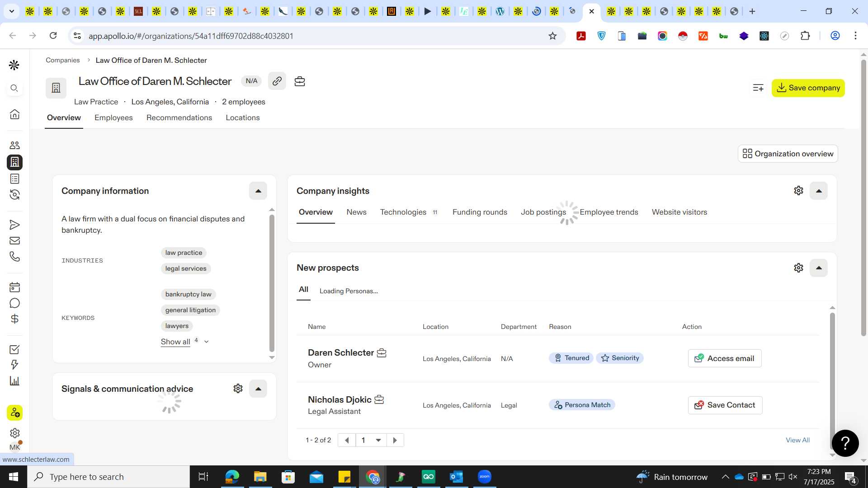The width and height of the screenshot is (868, 488).
Task: Open Workflows lightning bolt icon in sidebar
Action: tap(14, 365)
